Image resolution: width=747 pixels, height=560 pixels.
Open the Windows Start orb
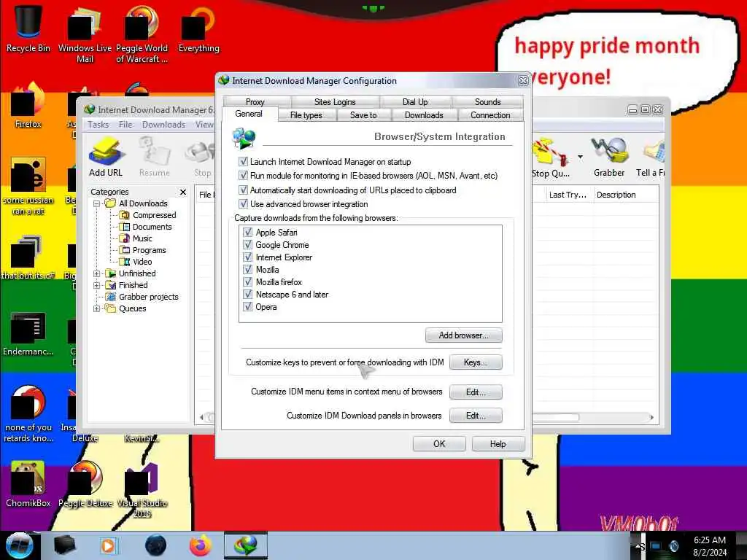[19, 545]
